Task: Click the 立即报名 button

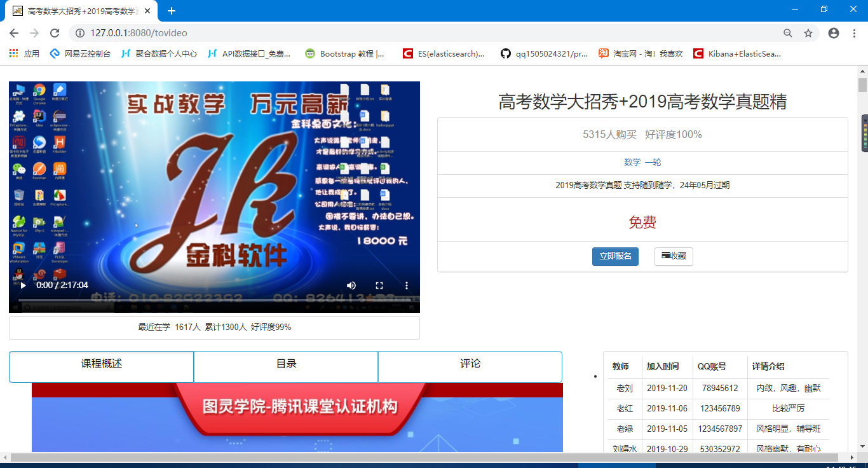Action: click(615, 256)
